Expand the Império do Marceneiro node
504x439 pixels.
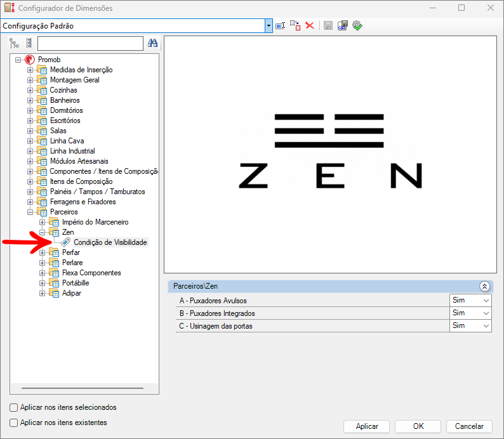(42, 222)
